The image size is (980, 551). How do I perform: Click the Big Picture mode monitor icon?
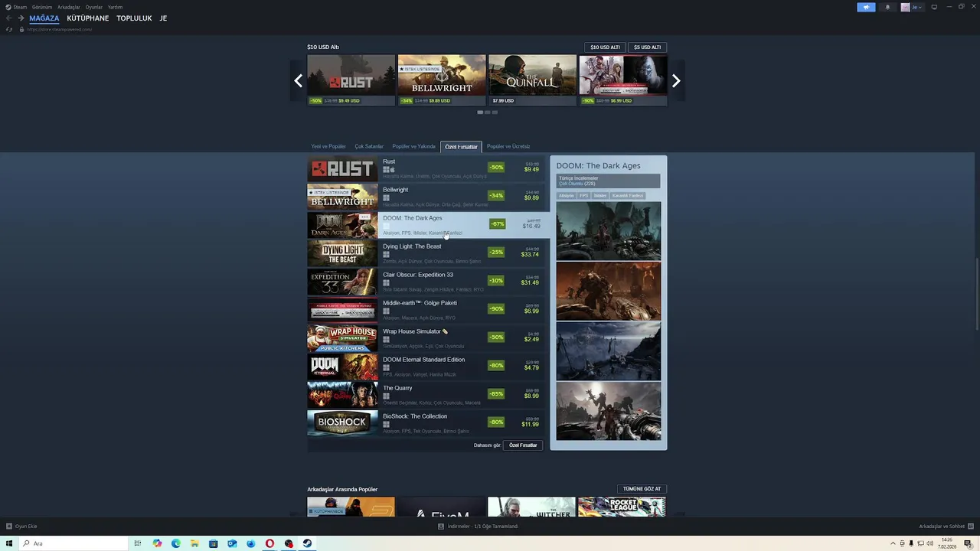coord(934,7)
